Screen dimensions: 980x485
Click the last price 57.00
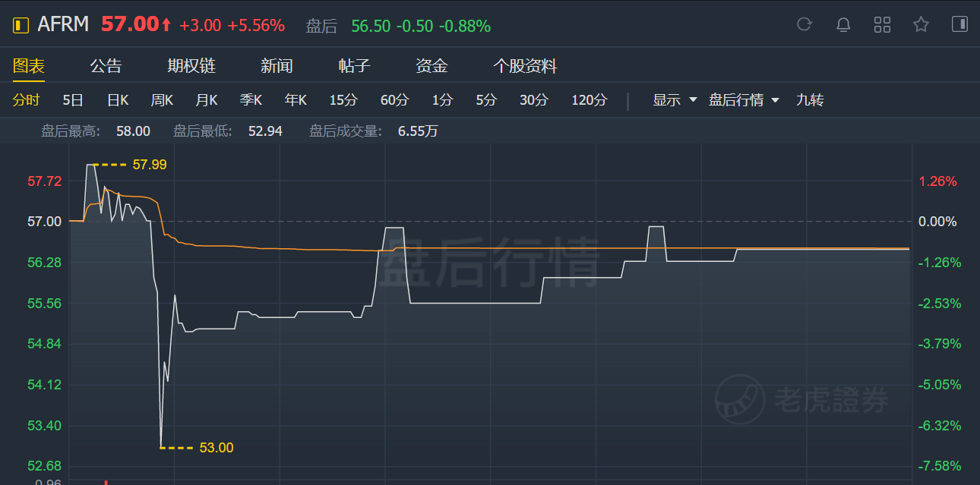click(x=130, y=24)
